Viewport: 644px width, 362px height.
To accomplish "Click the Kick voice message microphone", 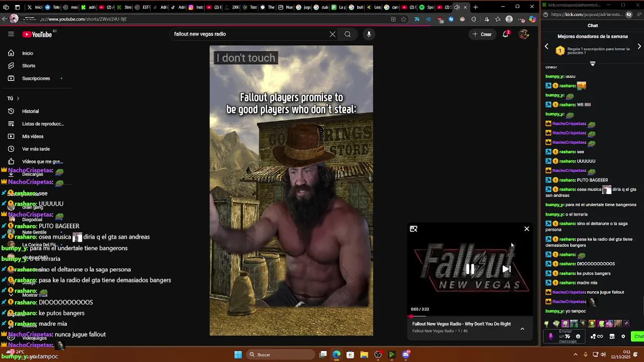I will pos(550,336).
